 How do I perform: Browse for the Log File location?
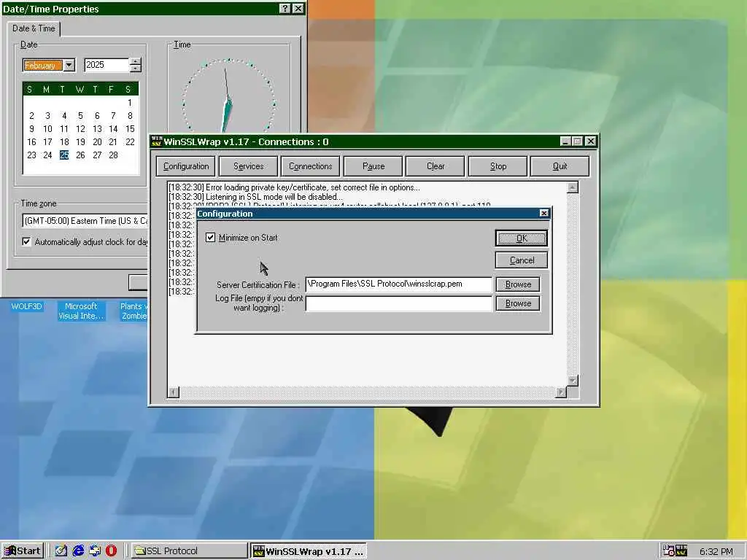point(518,303)
